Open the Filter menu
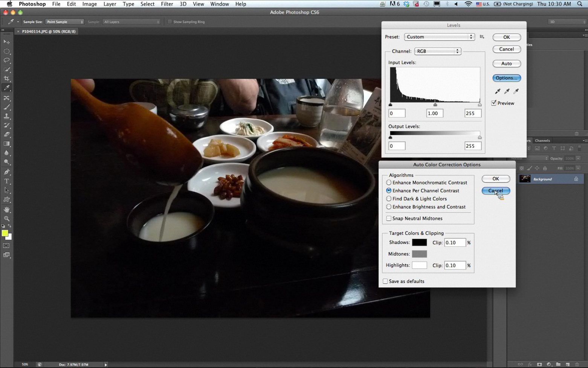Viewport: 588px width, 368px height. [x=167, y=4]
